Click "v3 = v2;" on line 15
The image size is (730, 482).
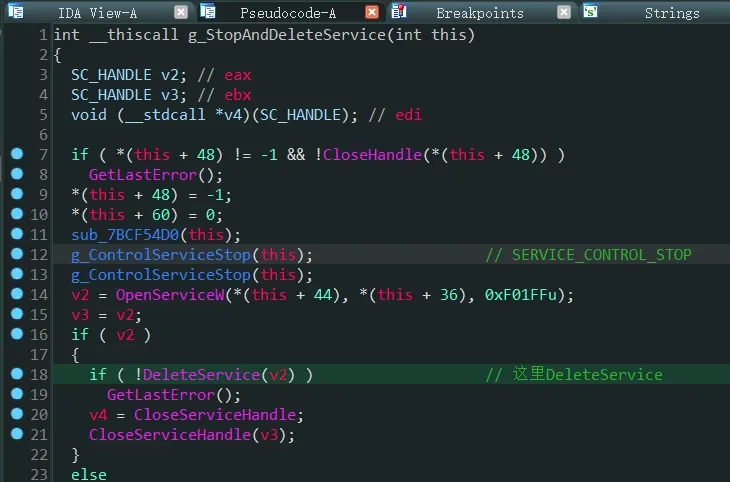pos(106,315)
